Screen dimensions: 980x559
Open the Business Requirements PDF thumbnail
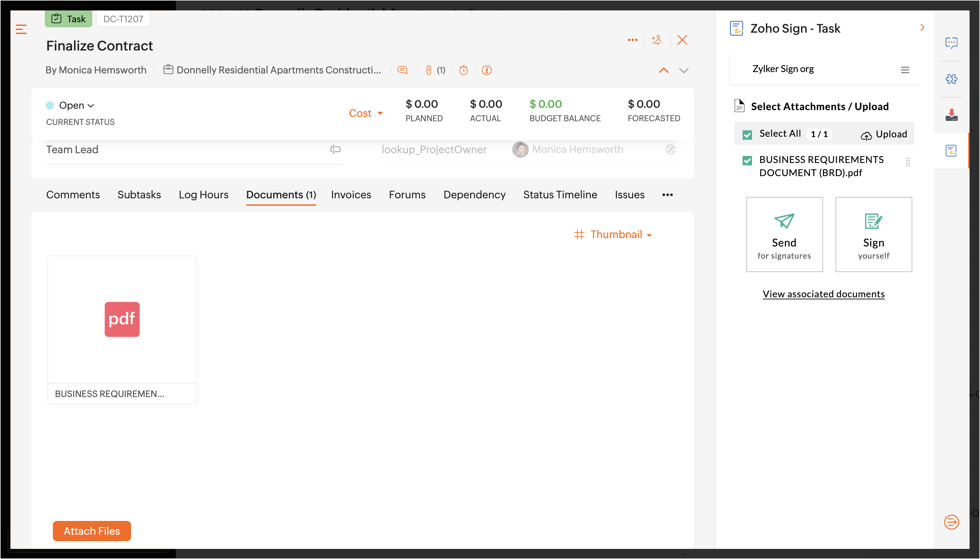pos(122,320)
